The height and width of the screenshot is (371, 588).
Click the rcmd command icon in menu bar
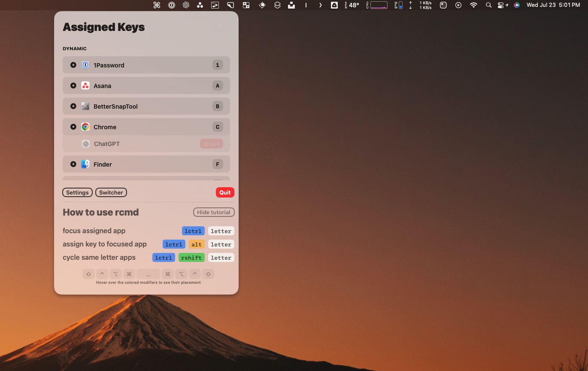(x=157, y=5)
